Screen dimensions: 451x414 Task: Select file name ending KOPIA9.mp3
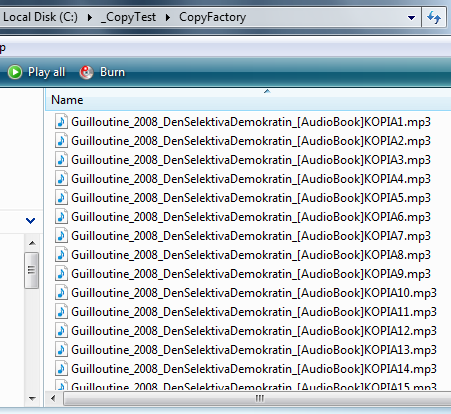(251, 274)
